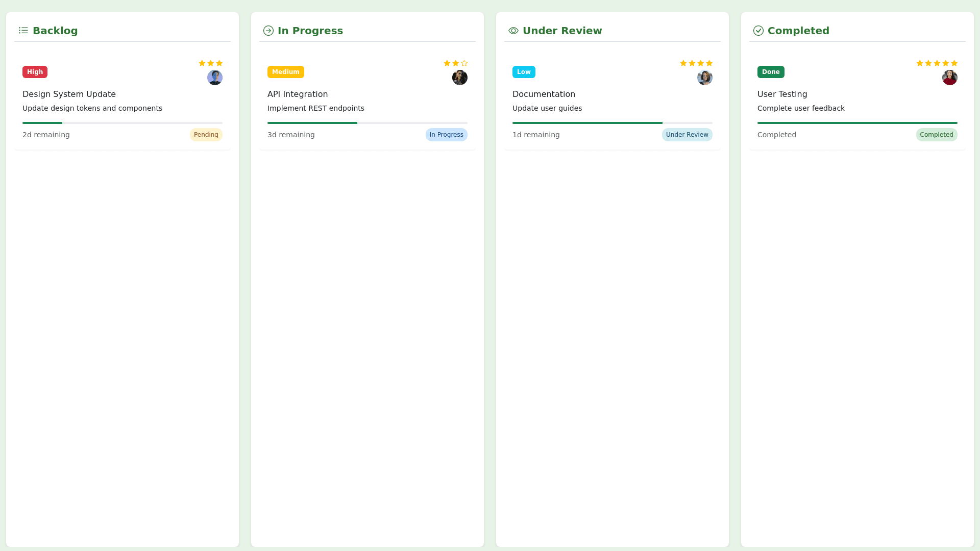
Task: Open the Under Review status badge on Documentation
Action: tap(687, 135)
